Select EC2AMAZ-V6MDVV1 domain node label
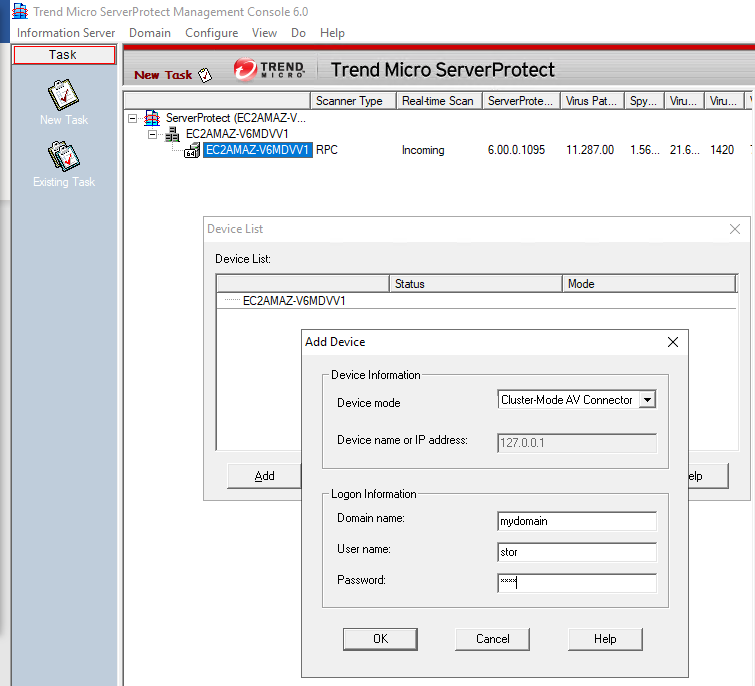The width and height of the screenshot is (755, 686). point(237,134)
